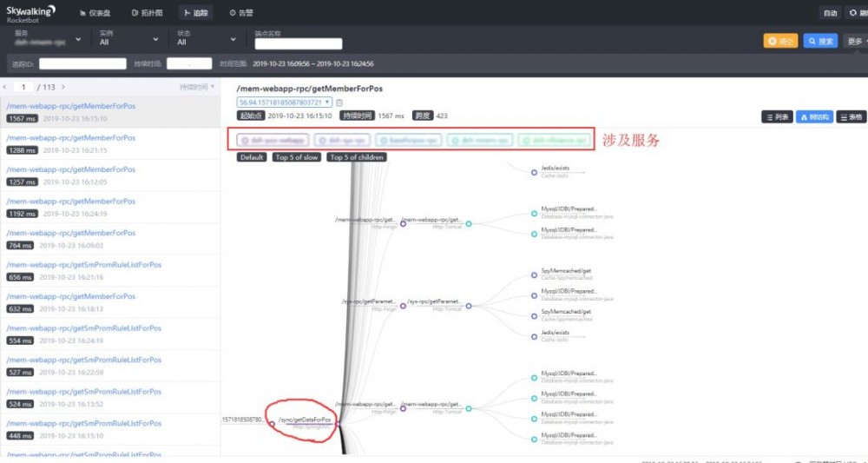Image resolution: width=868 pixels, height=463 pixels.
Task: Select the 1257 ms getMemberForPos trace
Action: 110,175
